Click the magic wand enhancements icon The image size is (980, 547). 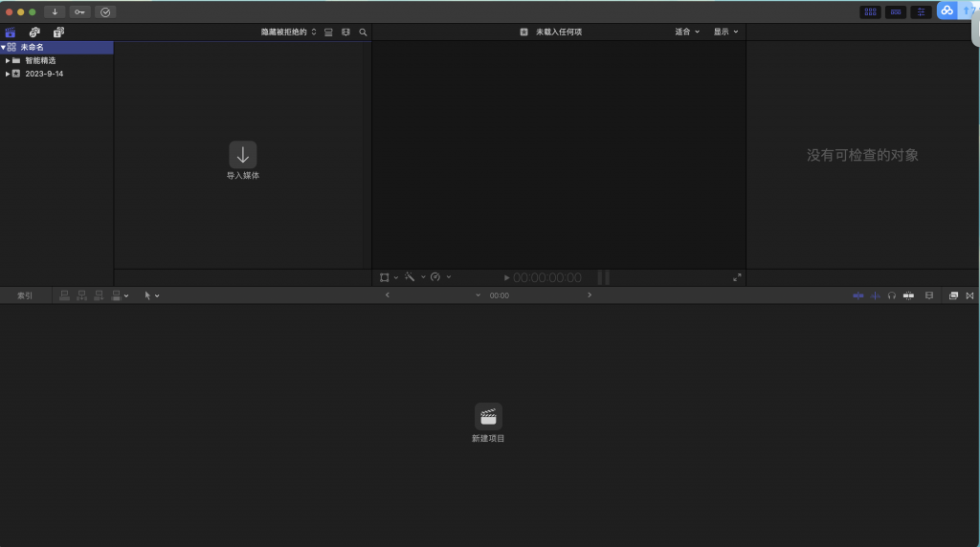pos(410,276)
